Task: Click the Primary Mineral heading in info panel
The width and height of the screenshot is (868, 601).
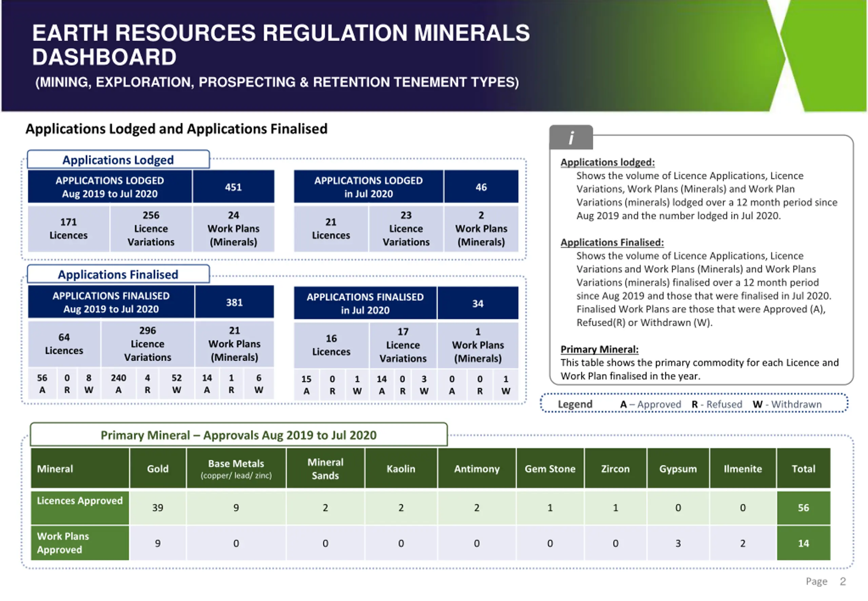Action: click(599, 349)
